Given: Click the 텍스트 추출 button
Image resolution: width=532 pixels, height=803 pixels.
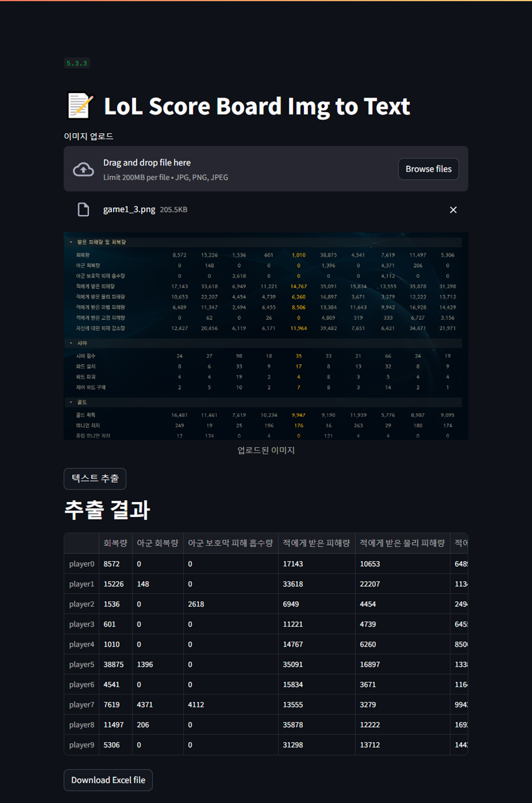Looking at the screenshot, I should [x=95, y=478].
